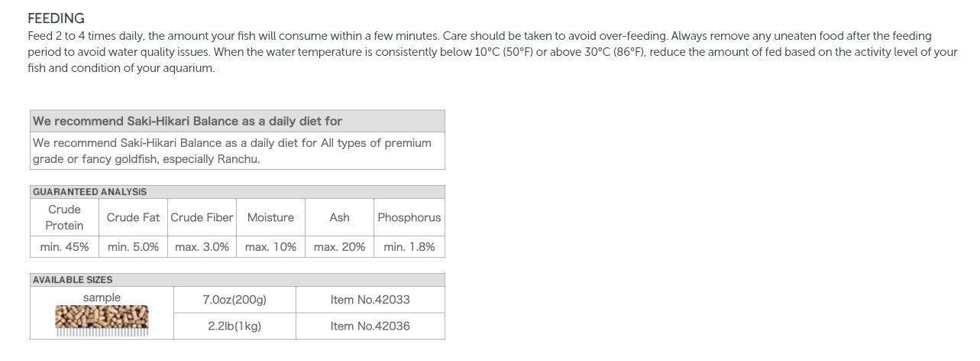Click Item No.42036 cell
Screen dimensions: 980x361
(x=370, y=326)
